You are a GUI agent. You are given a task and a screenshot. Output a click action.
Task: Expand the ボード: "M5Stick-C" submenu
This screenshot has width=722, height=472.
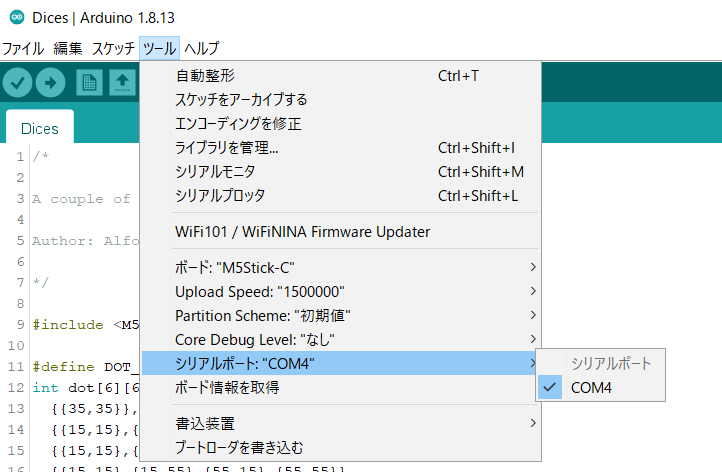pyautogui.click(x=341, y=268)
